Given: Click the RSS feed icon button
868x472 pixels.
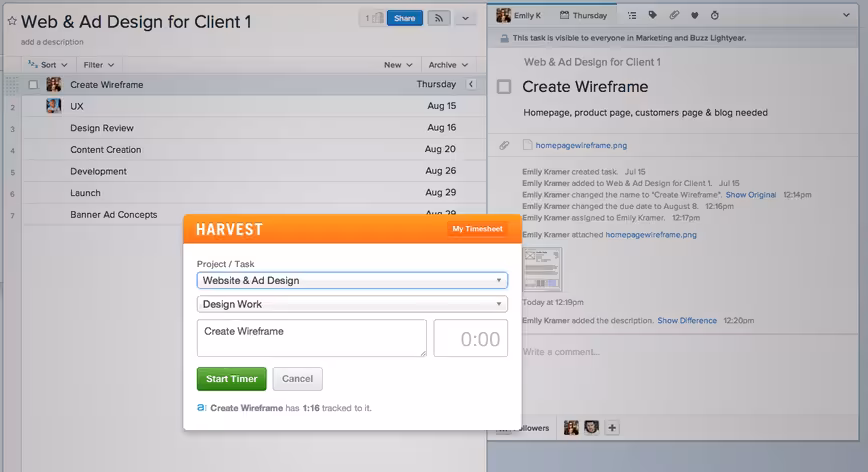Looking at the screenshot, I should (x=438, y=18).
